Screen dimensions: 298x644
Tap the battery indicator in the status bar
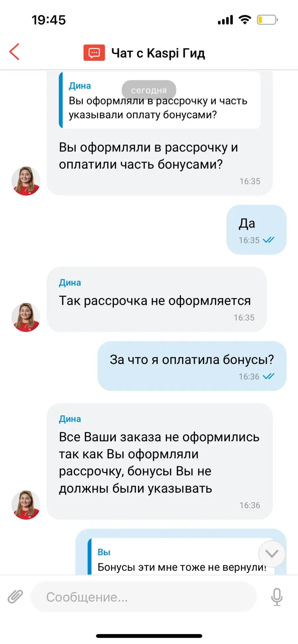[267, 20]
